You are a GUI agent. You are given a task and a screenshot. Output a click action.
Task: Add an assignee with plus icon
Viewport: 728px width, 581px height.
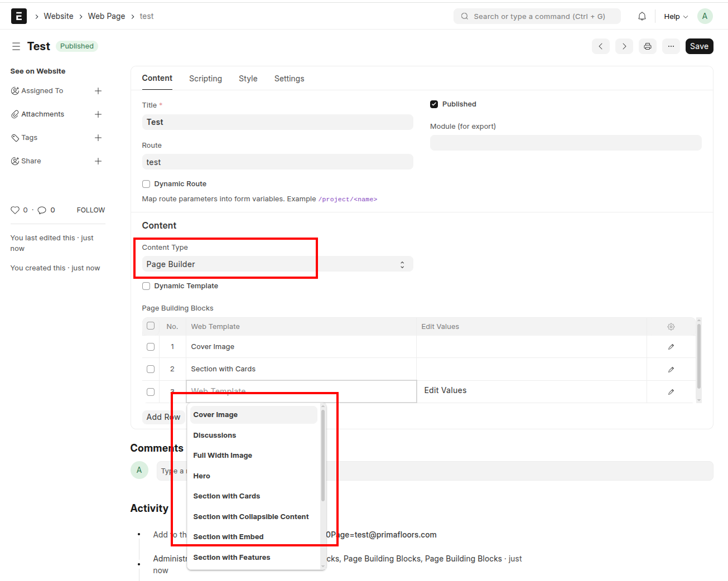pos(98,91)
